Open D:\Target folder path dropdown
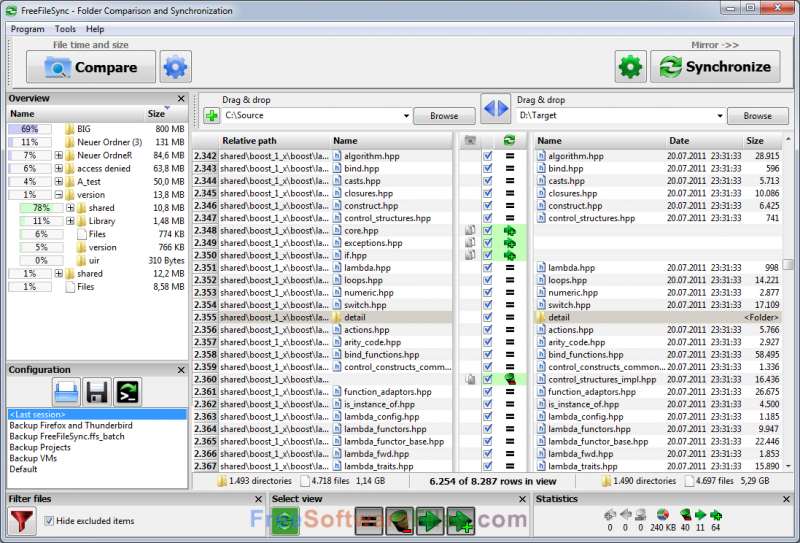 (719, 116)
